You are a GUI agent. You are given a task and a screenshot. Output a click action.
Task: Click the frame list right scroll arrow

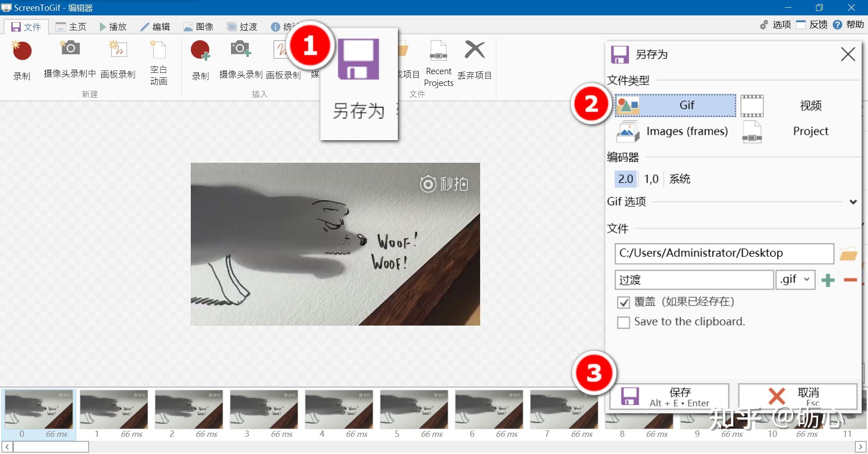coord(861,447)
